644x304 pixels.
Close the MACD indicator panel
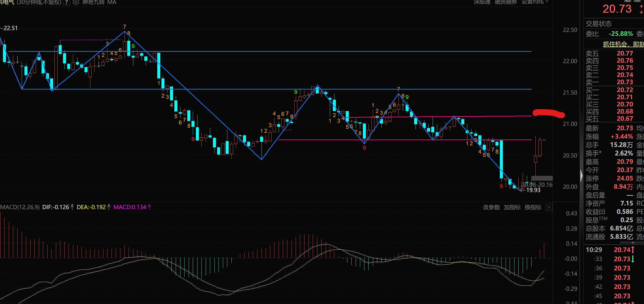click(549, 207)
